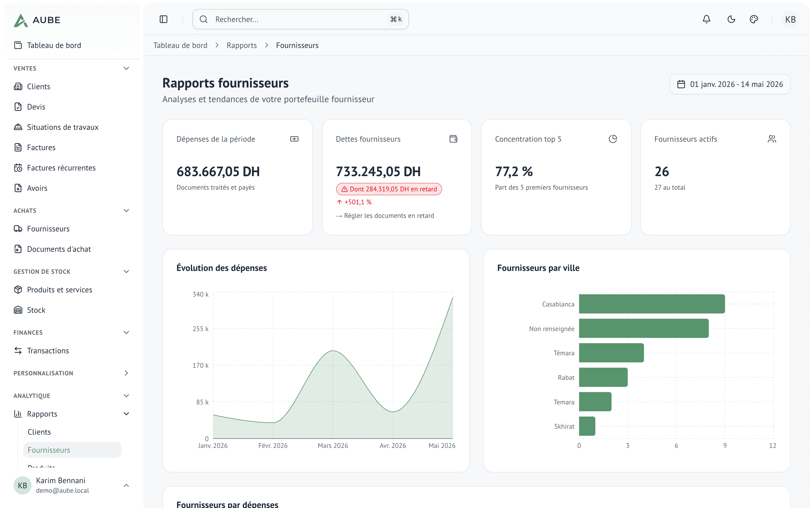Click the Tableau de bord sidebar icon
Image resolution: width=812 pixels, height=508 pixels.
pos(18,45)
